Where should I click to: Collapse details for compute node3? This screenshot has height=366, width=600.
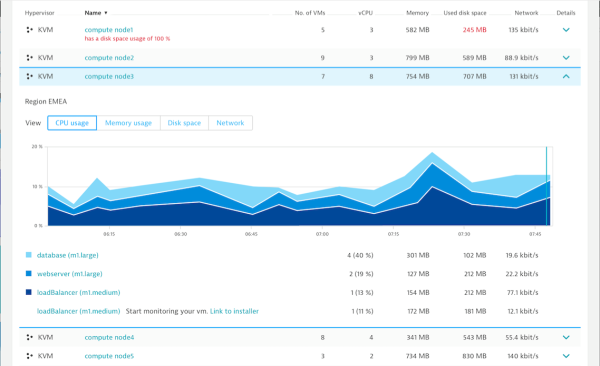point(566,77)
